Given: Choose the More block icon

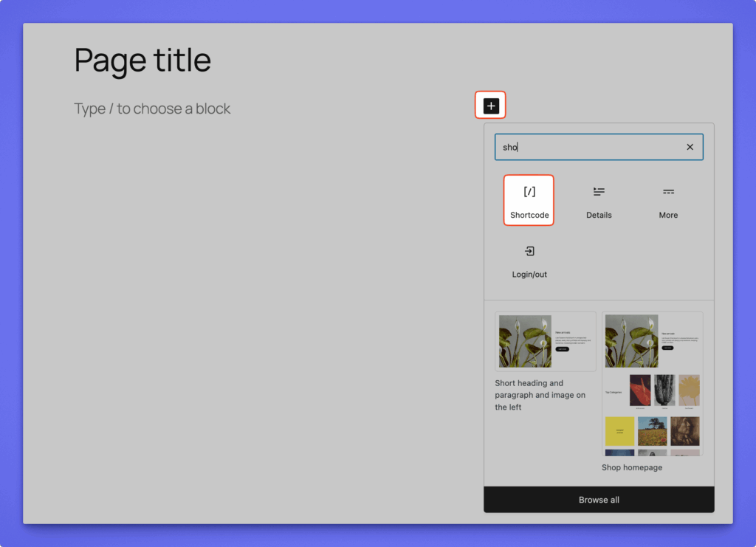Looking at the screenshot, I should coord(668,192).
